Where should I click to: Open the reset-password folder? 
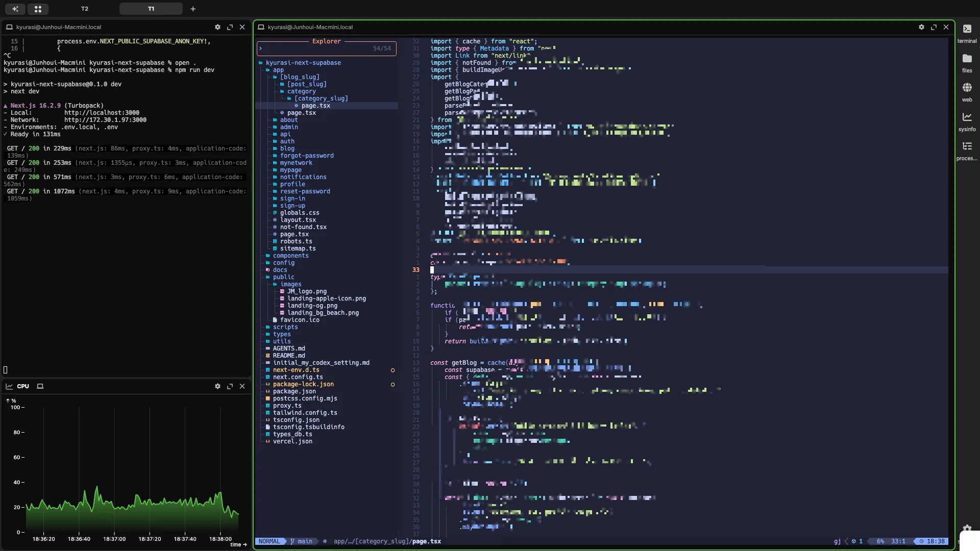305,191
